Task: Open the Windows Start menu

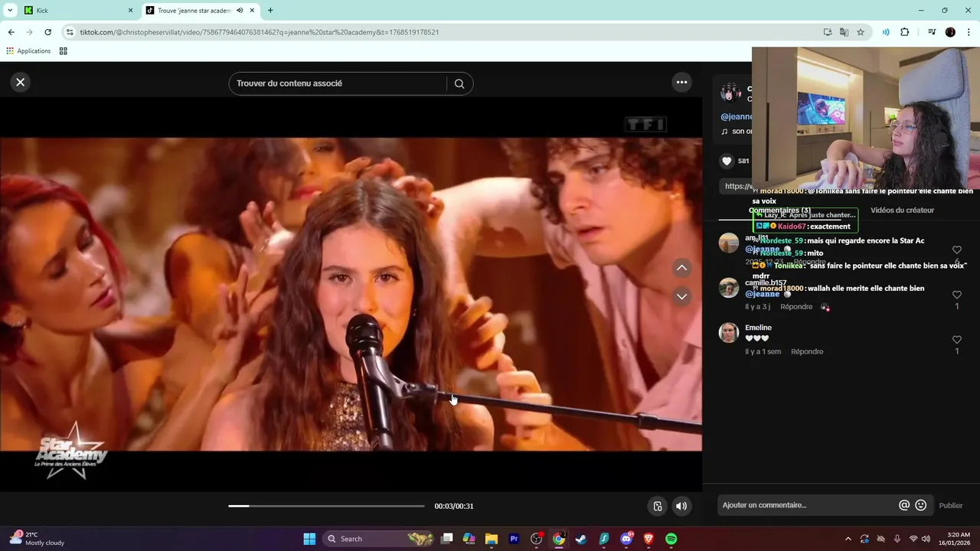Action: (309, 539)
